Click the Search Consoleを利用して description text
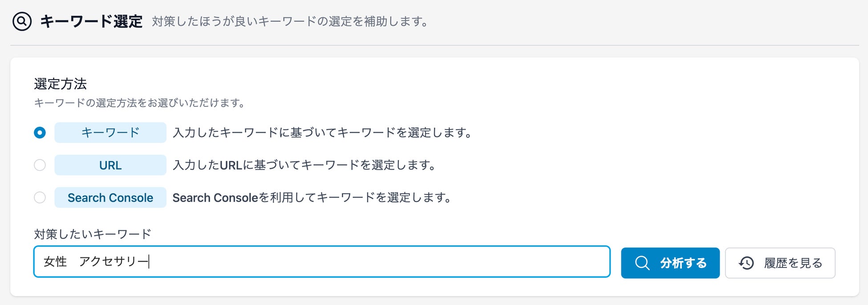This screenshot has width=868, height=305. pyautogui.click(x=312, y=198)
